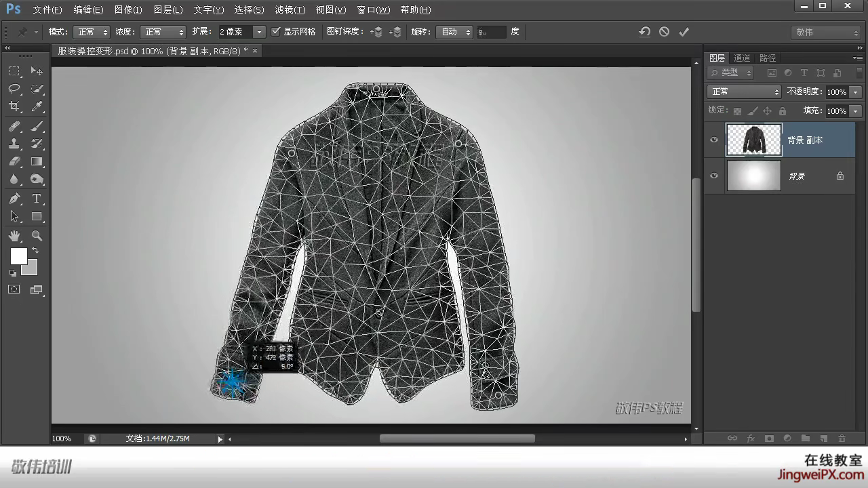Reset to default foreground and background colors
This screenshot has width=868, height=488.
coord(13,273)
